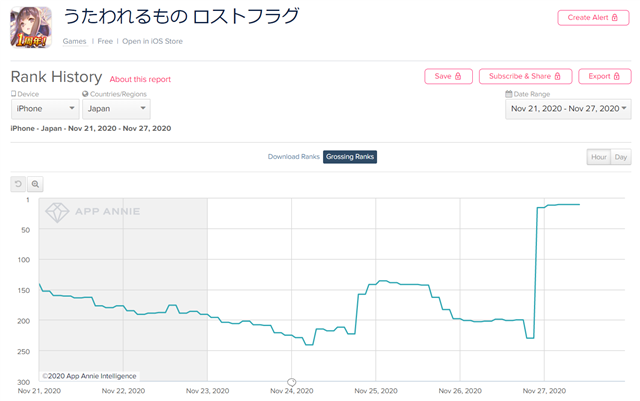This screenshot has height=401, width=640.
Task: Click the Nov 22, 2020 axis label
Action: pos(123,391)
